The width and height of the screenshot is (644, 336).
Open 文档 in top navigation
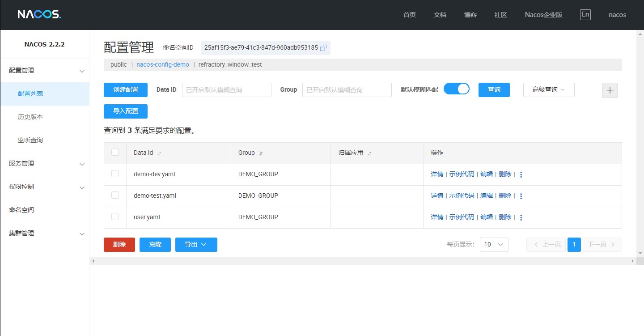440,15
